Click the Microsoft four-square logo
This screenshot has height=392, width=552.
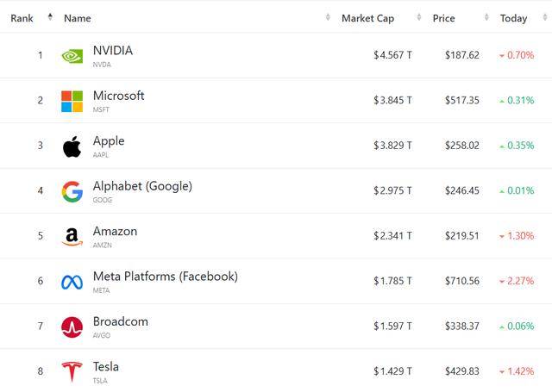72,101
